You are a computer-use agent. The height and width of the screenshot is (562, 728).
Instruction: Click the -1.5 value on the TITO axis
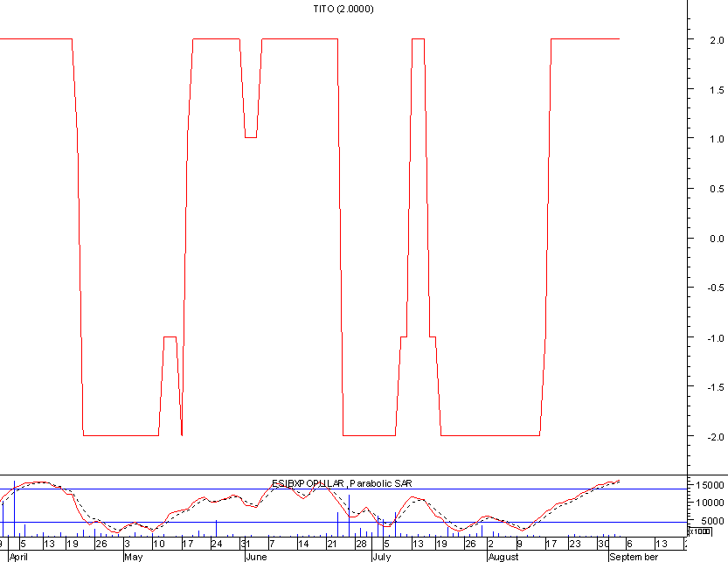tap(716, 387)
